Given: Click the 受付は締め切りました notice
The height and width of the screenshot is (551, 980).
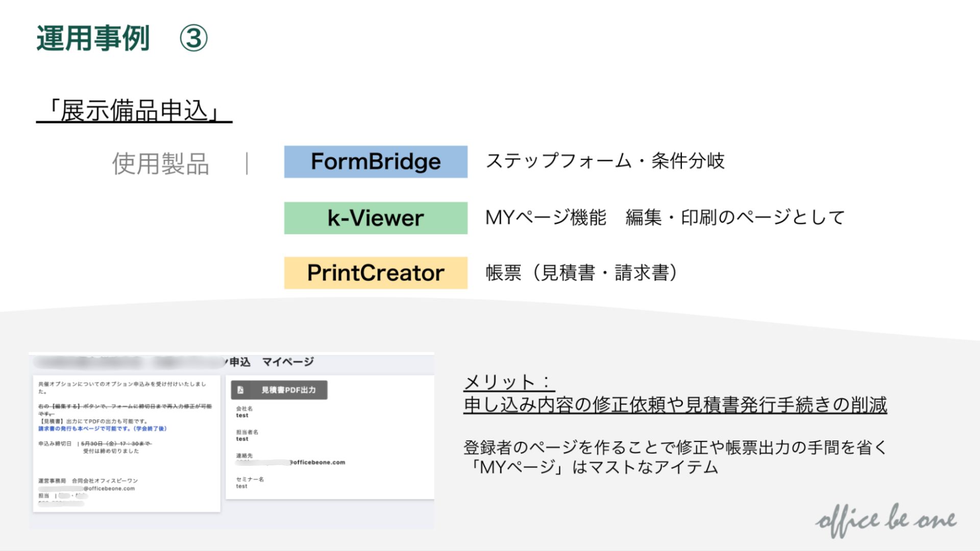Looking at the screenshot, I should coord(111,451).
